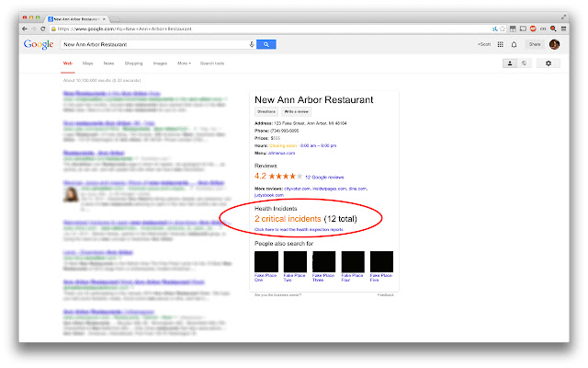Open the notifications bell
Image resolution: width=588 pixels, height=368 pixels.
coord(514,44)
